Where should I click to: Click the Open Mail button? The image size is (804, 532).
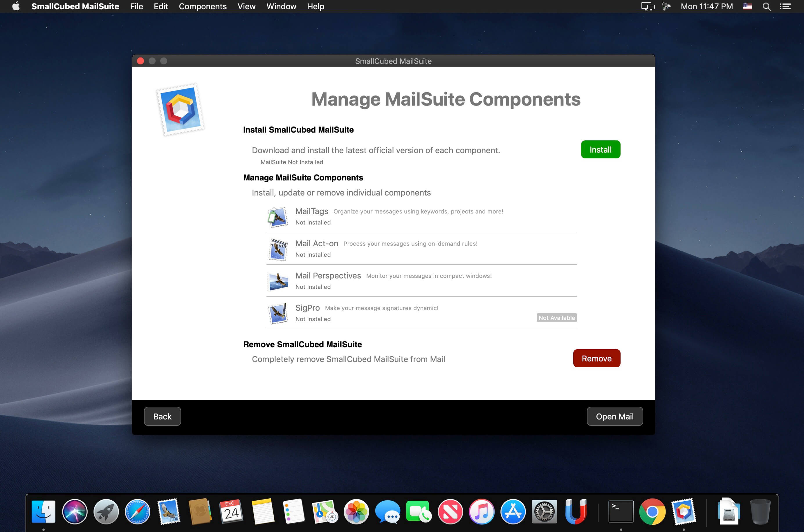click(614, 416)
